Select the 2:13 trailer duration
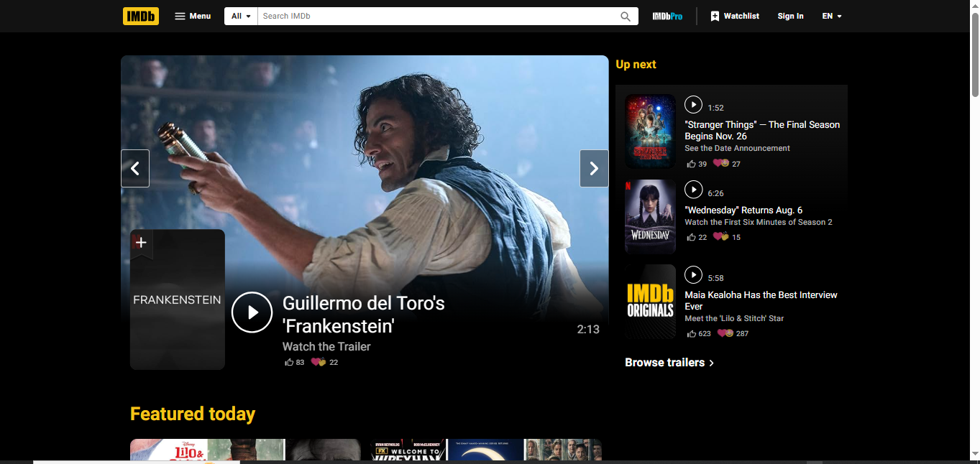 click(588, 330)
